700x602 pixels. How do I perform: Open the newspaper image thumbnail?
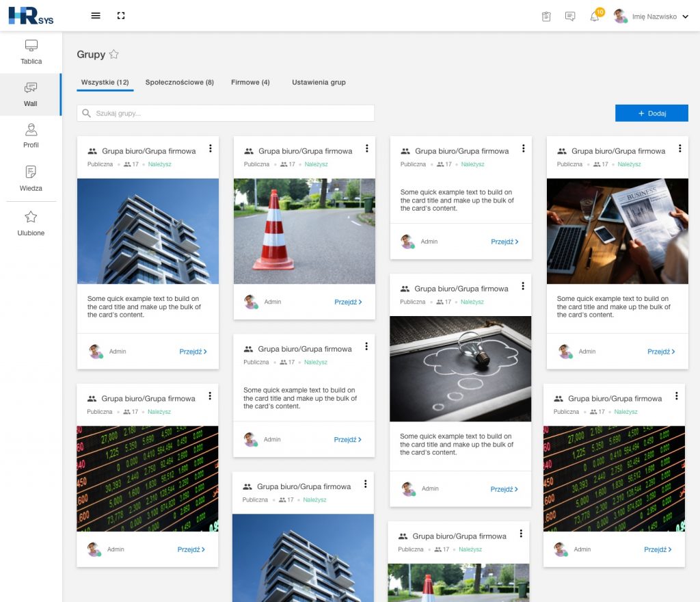[617, 231]
